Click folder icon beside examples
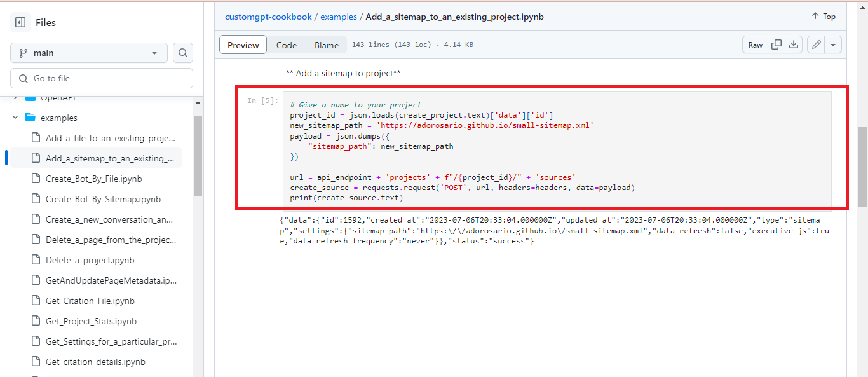 [31, 118]
